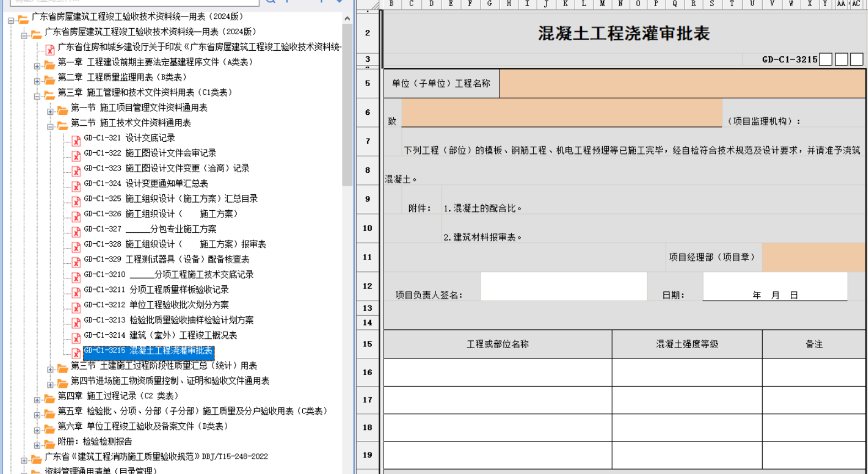
Task: Click the file icon for GD-C1-324 设计变更通知单汇总表
Action: 76,186
